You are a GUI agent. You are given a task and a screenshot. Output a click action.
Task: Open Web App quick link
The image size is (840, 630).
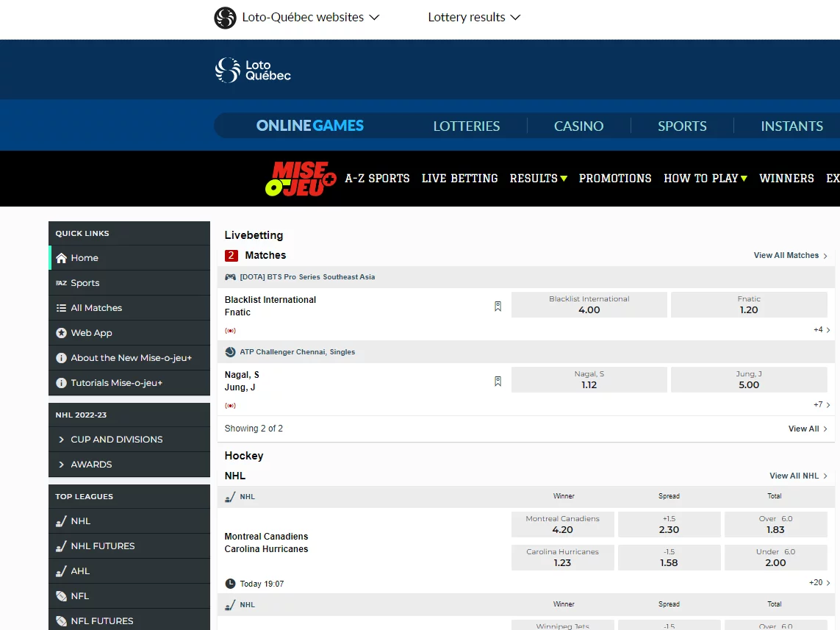pyautogui.click(x=129, y=333)
